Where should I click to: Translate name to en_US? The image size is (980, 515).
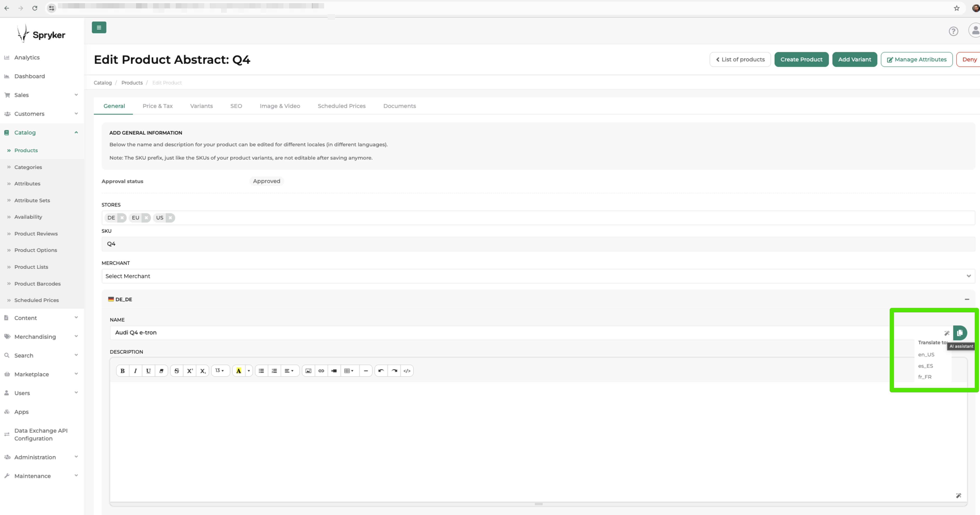tap(926, 354)
